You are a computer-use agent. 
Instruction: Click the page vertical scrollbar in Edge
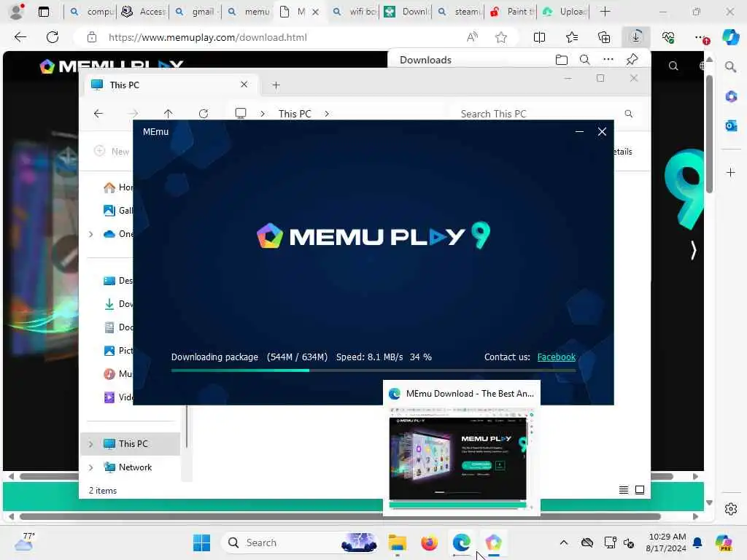[709, 134]
